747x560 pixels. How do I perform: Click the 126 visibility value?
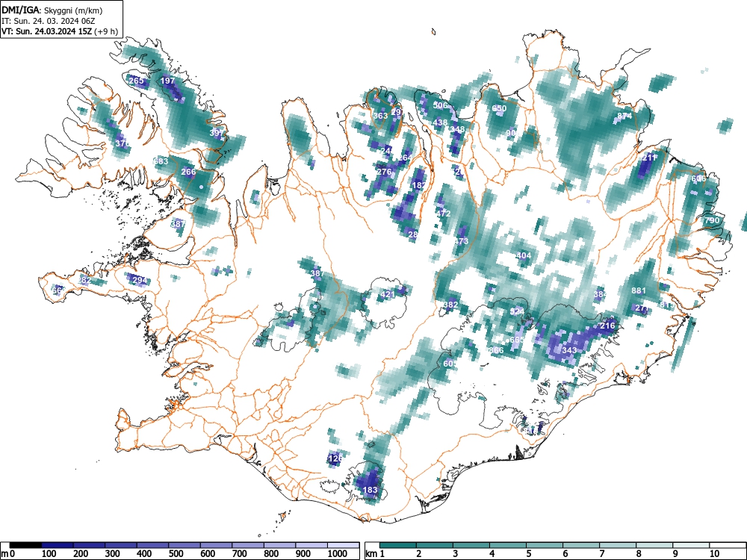(x=335, y=458)
